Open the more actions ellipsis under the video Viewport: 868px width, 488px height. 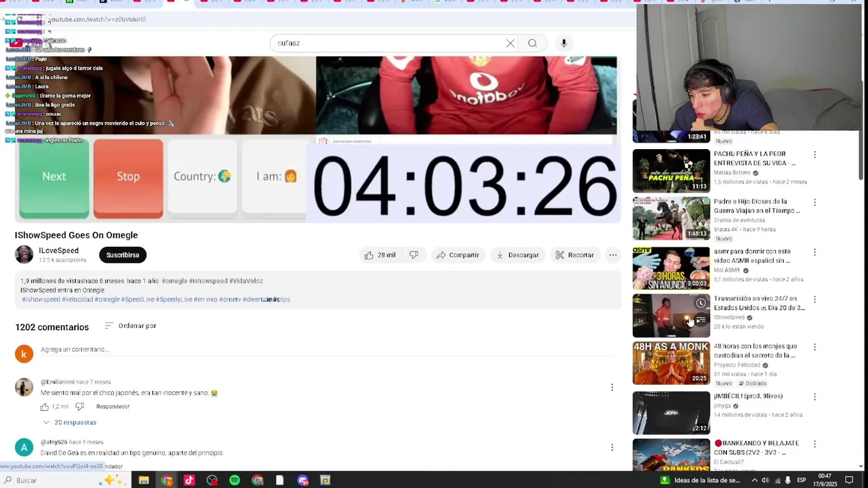coord(613,255)
